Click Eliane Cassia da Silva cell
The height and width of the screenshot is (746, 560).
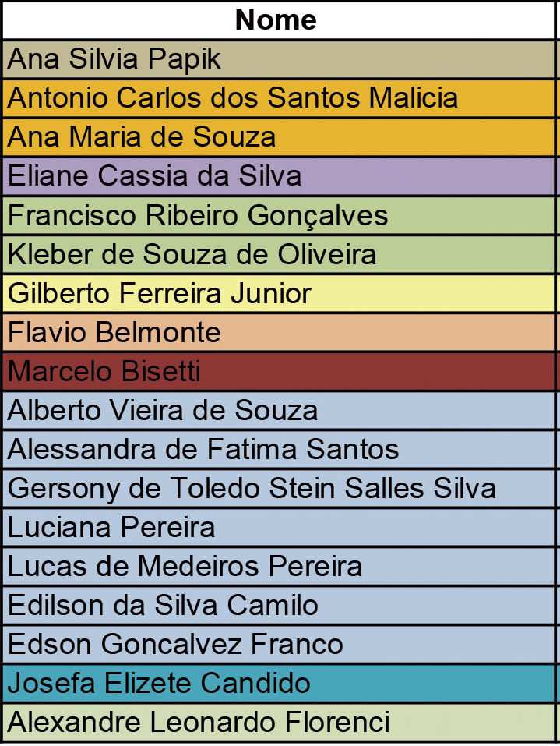pos(154,176)
